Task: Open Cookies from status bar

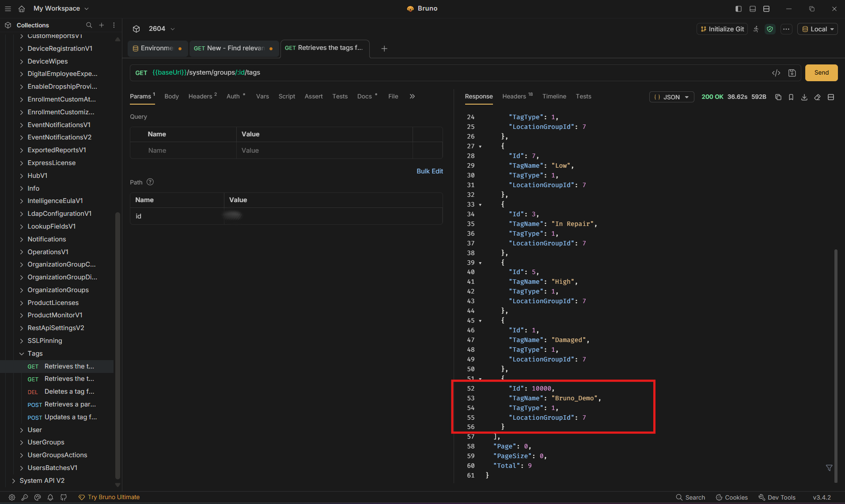Action: point(732,497)
